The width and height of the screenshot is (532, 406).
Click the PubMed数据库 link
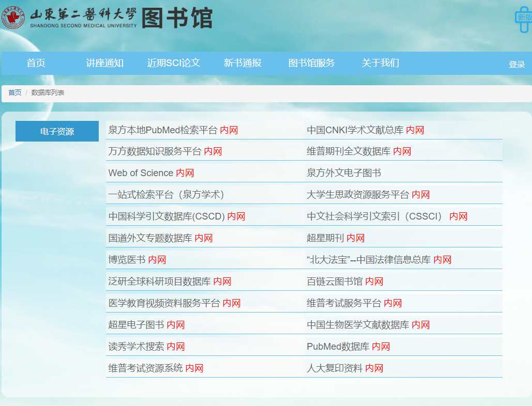338,347
